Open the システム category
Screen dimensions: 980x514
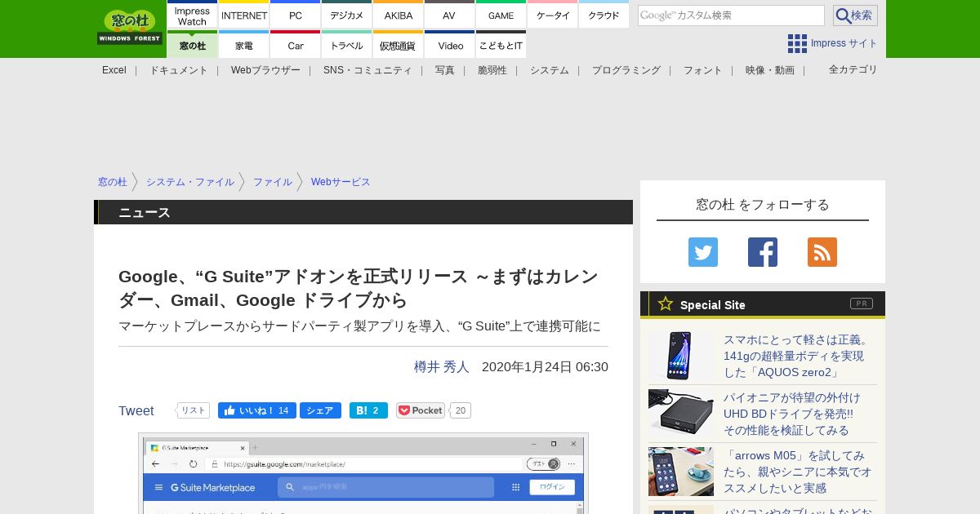pyautogui.click(x=550, y=70)
